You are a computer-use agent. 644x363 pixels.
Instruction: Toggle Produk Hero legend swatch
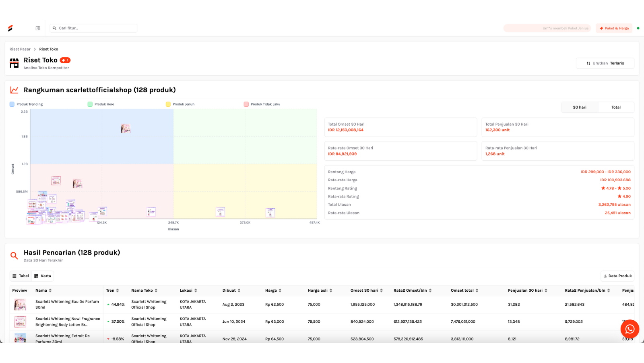[90, 104]
